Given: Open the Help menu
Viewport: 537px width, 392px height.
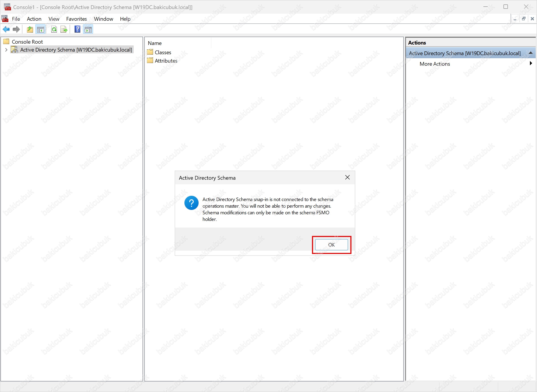Looking at the screenshot, I should pos(125,19).
